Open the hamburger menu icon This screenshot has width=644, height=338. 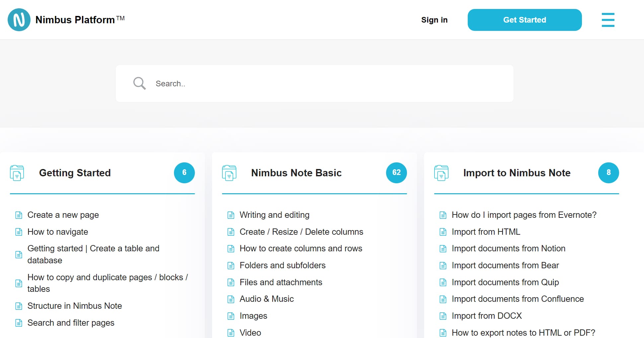click(608, 20)
